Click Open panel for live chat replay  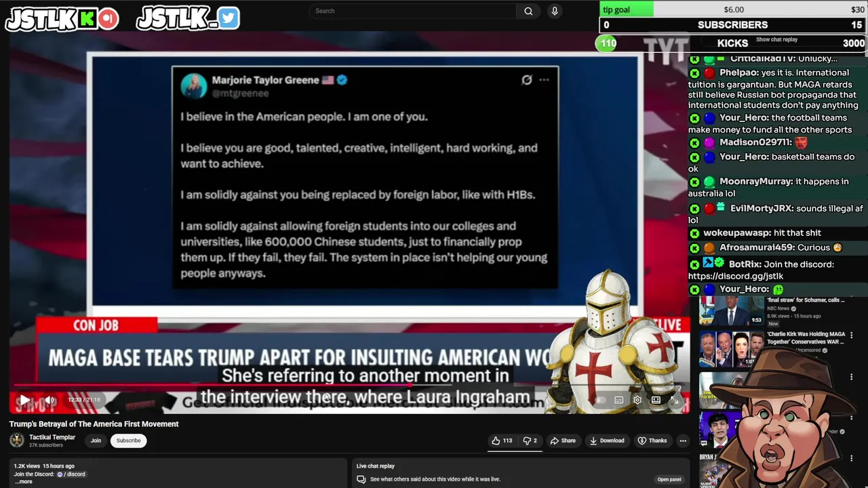click(669, 479)
